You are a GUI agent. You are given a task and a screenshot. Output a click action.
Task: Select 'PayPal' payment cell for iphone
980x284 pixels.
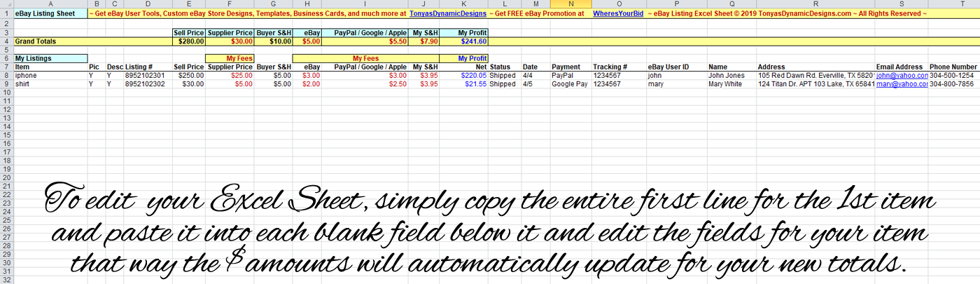pos(570,75)
